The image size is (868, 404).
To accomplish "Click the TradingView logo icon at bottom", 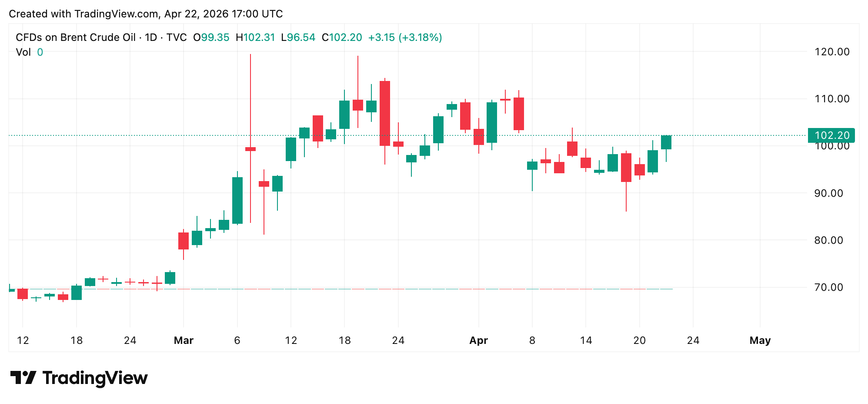I will click(x=23, y=377).
